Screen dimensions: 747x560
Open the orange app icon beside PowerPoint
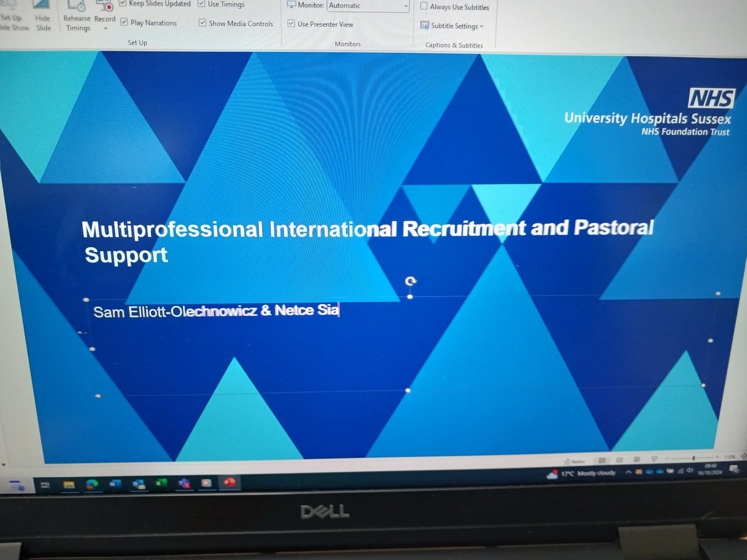tap(206, 483)
